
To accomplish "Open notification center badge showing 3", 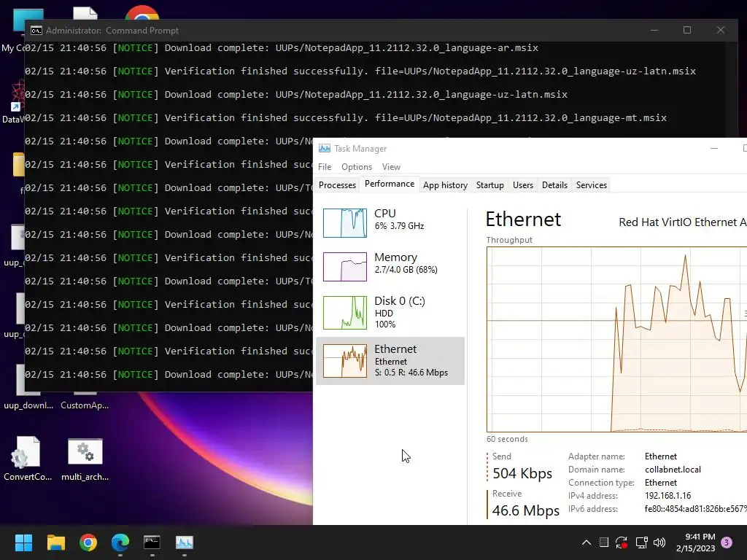I will click(x=727, y=542).
